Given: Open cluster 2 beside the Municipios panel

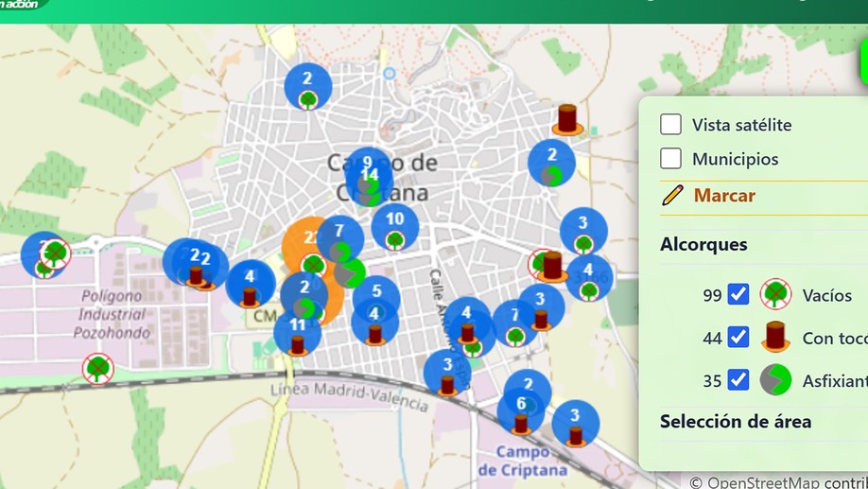Looking at the screenshot, I should [x=551, y=163].
